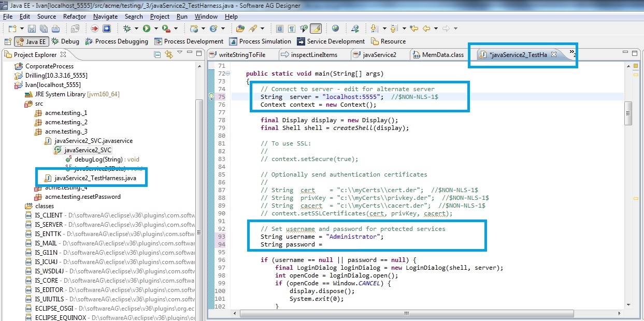Screen dimensions: 644x321
Task: Open the Next Annotation dropdown arrow
Action: [384, 28]
